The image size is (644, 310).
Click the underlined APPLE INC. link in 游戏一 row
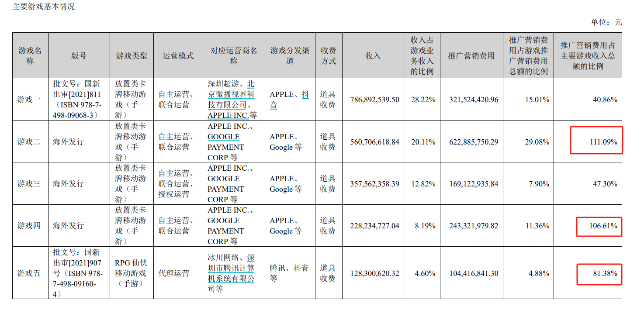[x=228, y=115]
